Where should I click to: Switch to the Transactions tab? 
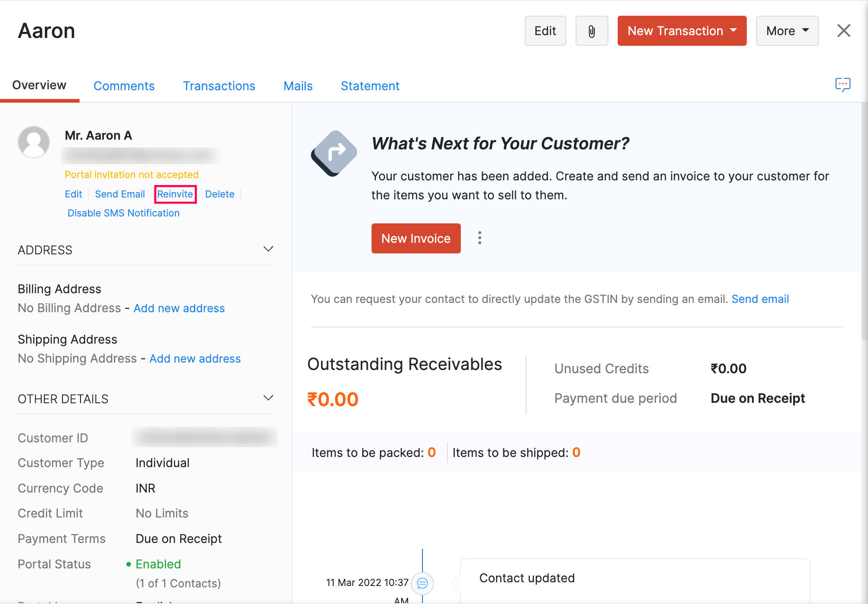click(x=219, y=86)
